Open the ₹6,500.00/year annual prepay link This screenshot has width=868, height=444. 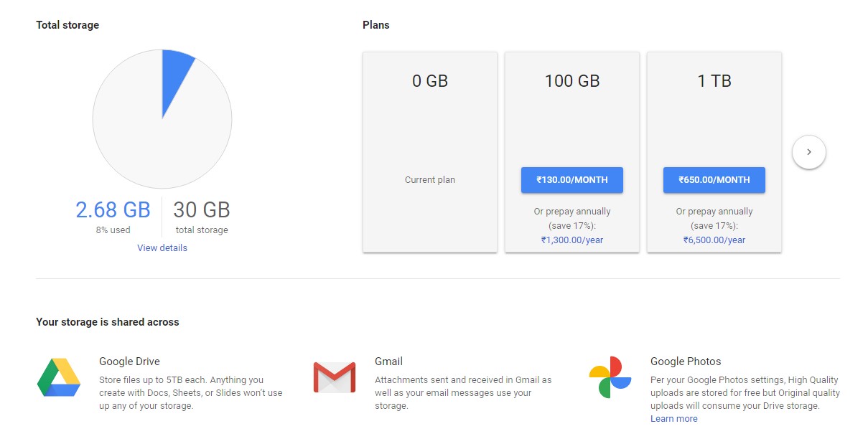(714, 240)
